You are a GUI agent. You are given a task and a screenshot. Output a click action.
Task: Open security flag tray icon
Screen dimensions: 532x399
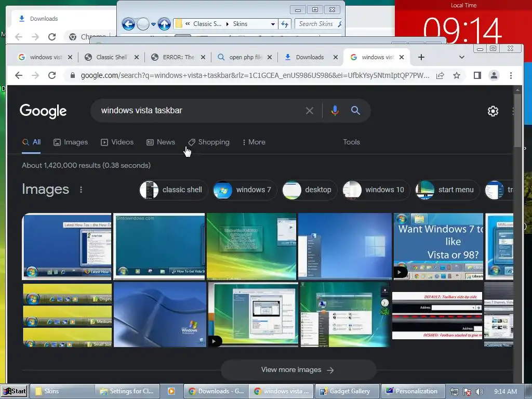click(467, 392)
